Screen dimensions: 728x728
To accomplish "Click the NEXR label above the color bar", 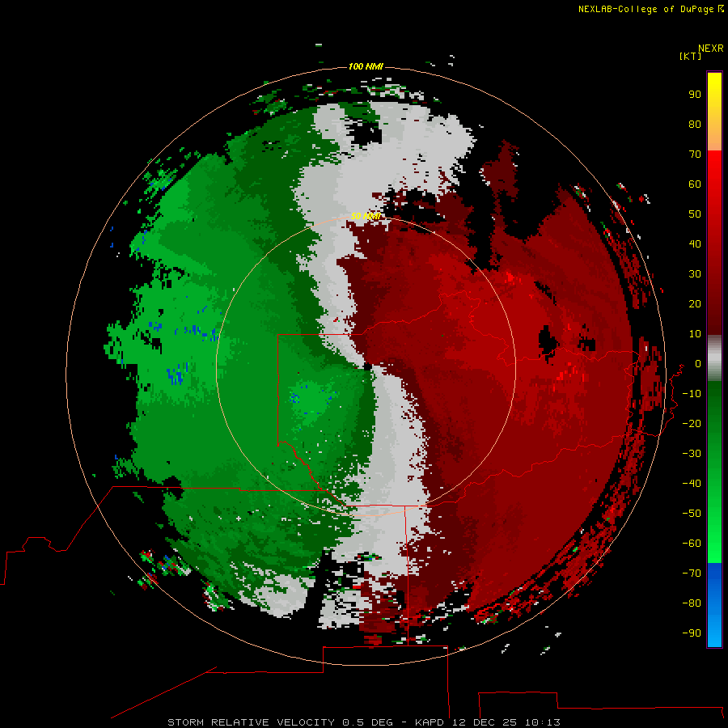I will (710, 49).
